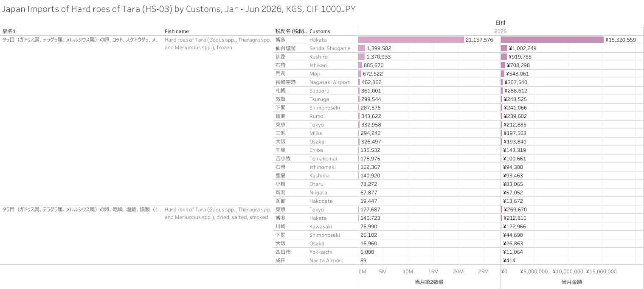644x289 pixels.
Task: Click the 'Fish name' column header
Action: coord(177,31)
